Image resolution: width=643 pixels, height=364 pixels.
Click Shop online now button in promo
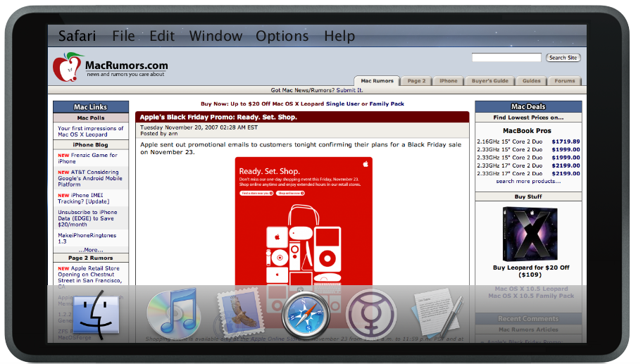(290, 193)
